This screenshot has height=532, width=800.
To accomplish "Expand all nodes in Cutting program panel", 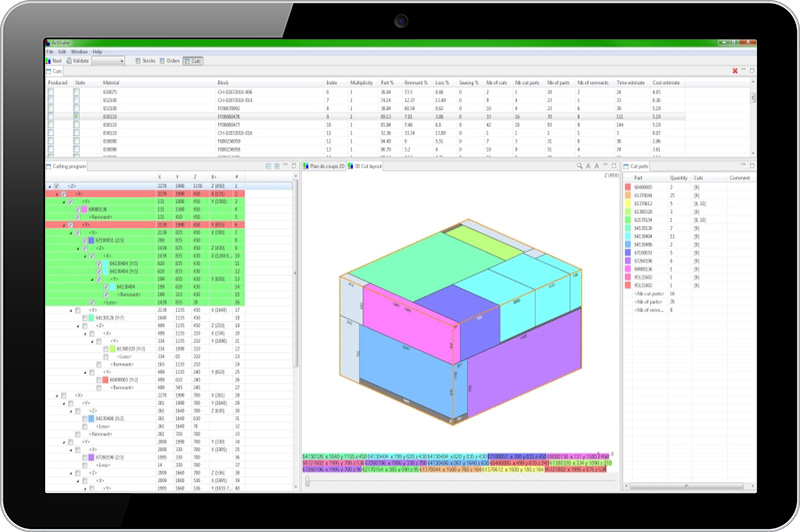I will [x=277, y=166].
